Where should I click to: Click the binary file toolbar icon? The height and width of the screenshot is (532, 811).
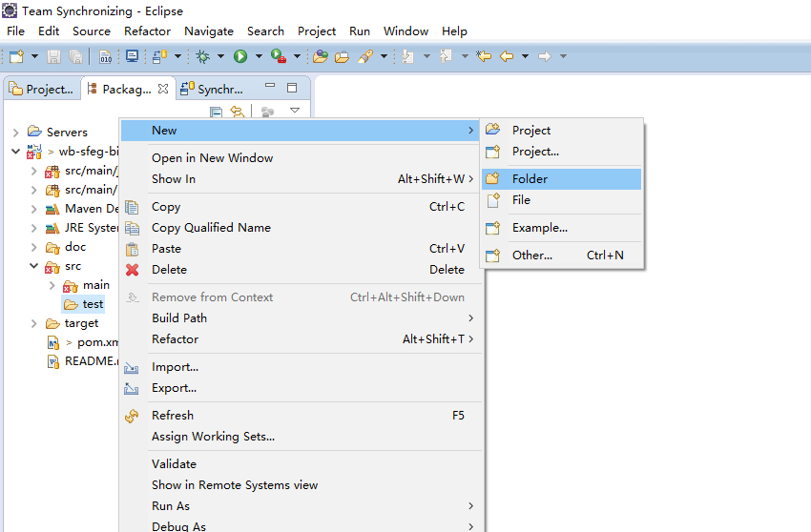tap(105, 56)
